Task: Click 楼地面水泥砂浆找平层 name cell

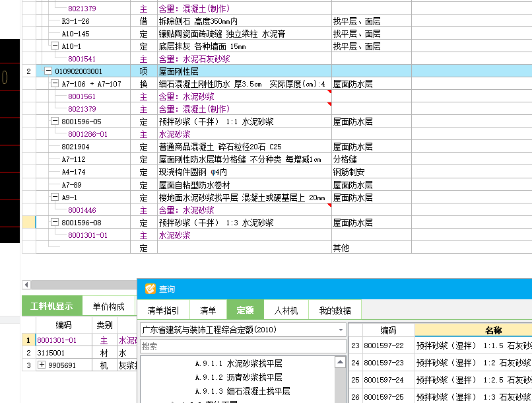Action: click(244, 198)
